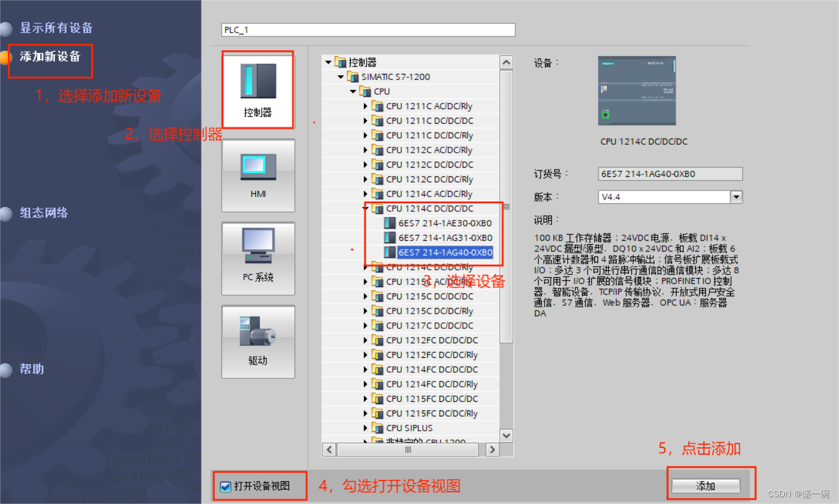Select tree row CPU 1212C DC/DC/Rly

click(x=411, y=179)
